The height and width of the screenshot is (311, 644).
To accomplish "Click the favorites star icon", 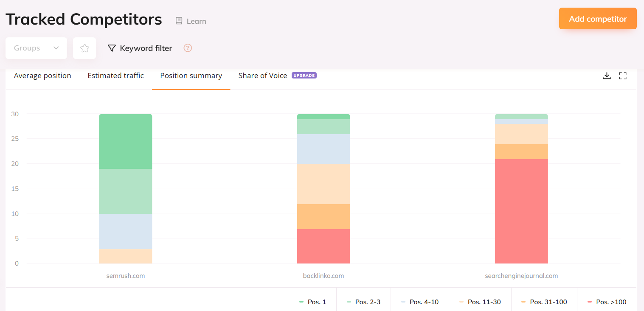I will [x=84, y=48].
